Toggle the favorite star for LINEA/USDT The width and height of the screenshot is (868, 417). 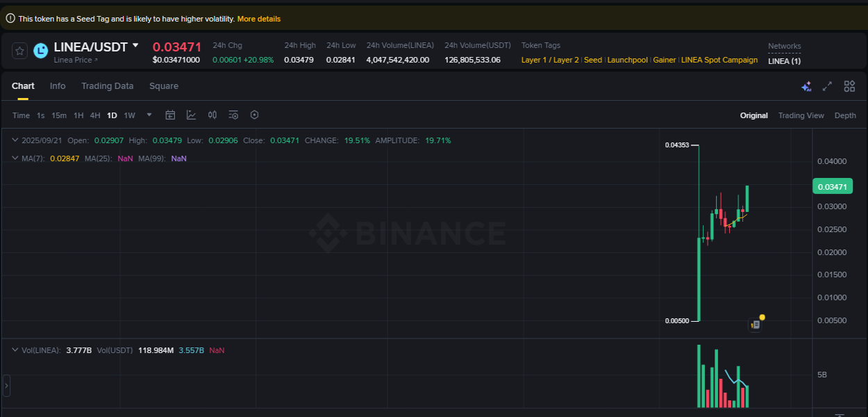19,50
